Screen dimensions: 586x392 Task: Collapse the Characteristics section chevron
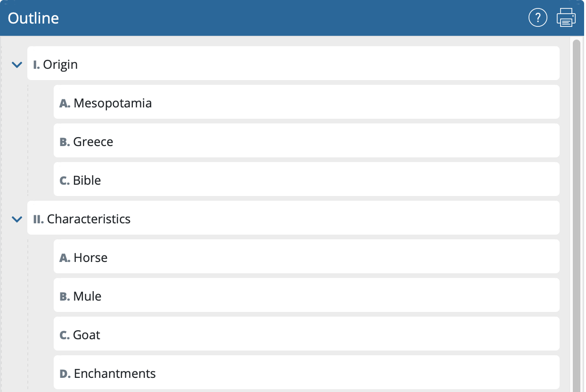point(17,219)
